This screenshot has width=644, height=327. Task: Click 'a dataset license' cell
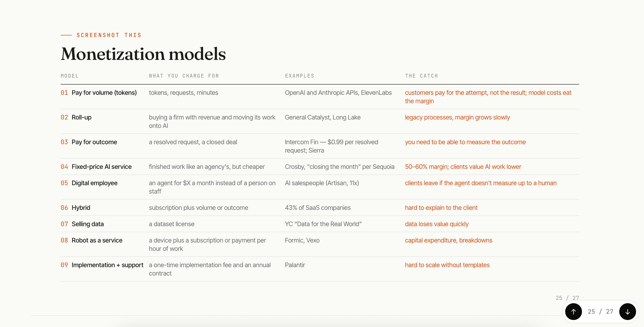coord(172,224)
